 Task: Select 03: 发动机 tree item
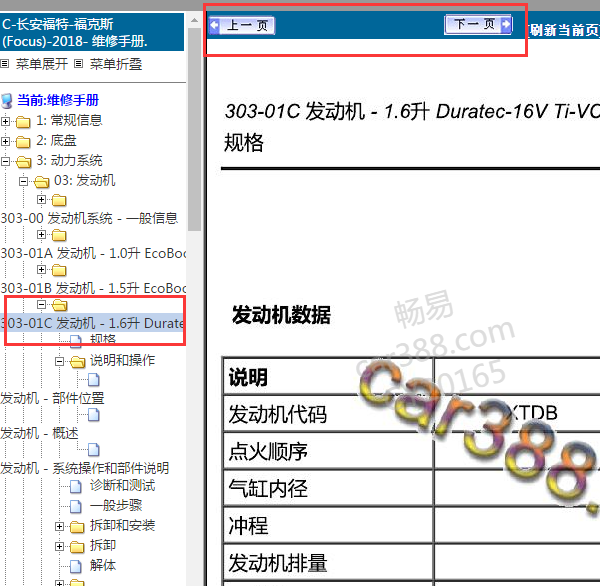point(85,180)
